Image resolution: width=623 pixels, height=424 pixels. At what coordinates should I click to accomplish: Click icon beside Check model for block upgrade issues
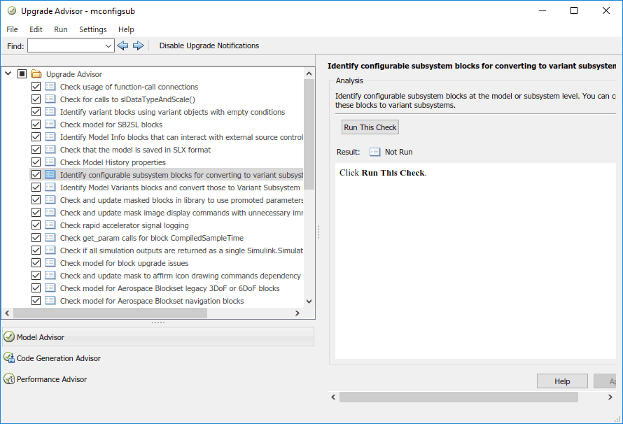(x=50, y=263)
